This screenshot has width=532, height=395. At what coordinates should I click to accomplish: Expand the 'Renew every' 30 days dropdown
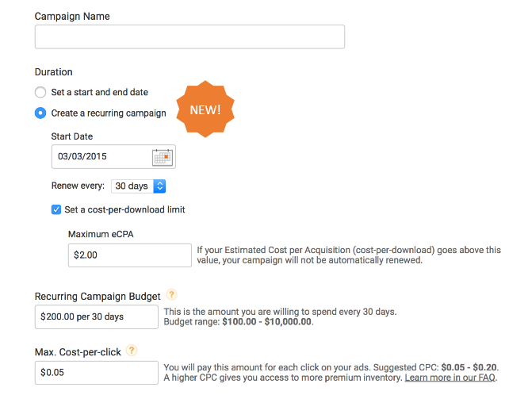pyautogui.click(x=139, y=186)
